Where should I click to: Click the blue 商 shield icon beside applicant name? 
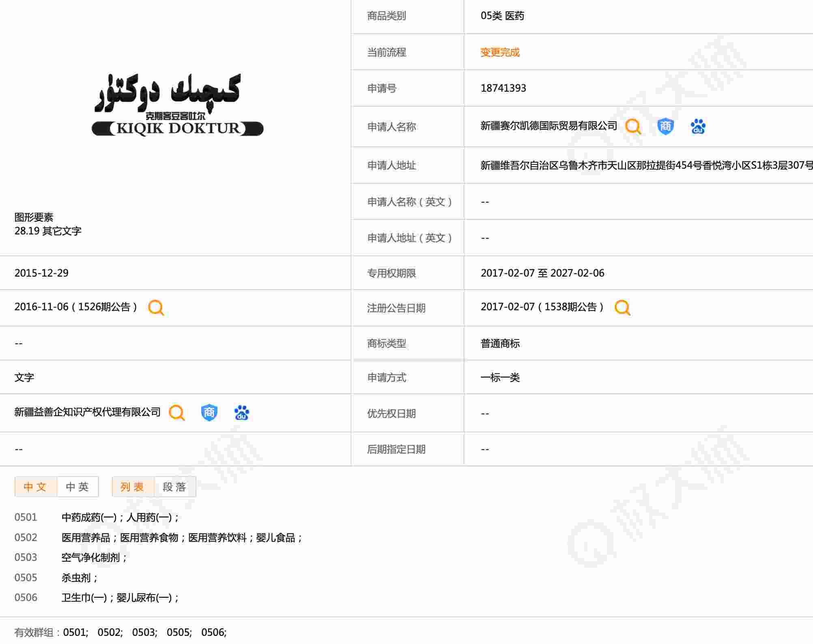pyautogui.click(x=665, y=127)
